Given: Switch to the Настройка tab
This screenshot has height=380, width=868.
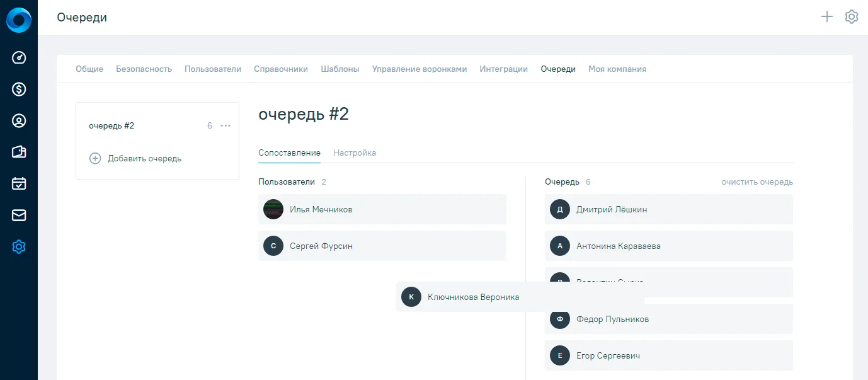Looking at the screenshot, I should point(355,153).
